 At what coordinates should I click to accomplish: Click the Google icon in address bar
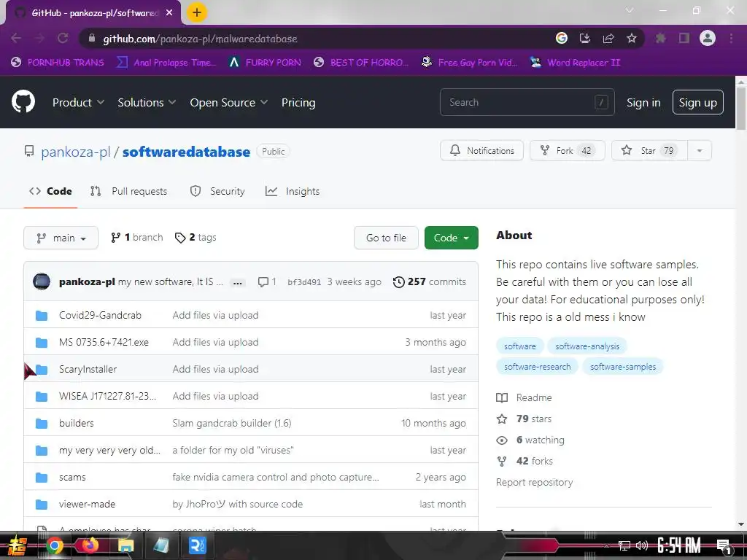(562, 38)
